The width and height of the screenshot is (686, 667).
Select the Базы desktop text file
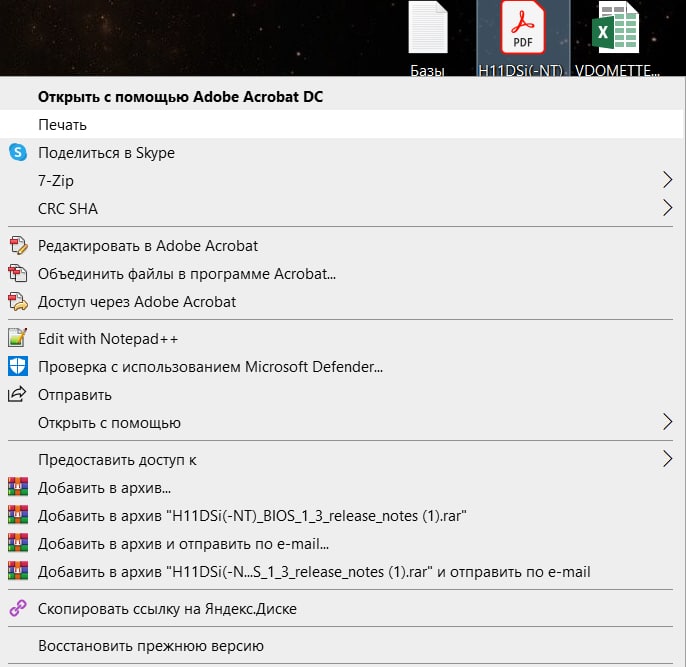point(427,38)
